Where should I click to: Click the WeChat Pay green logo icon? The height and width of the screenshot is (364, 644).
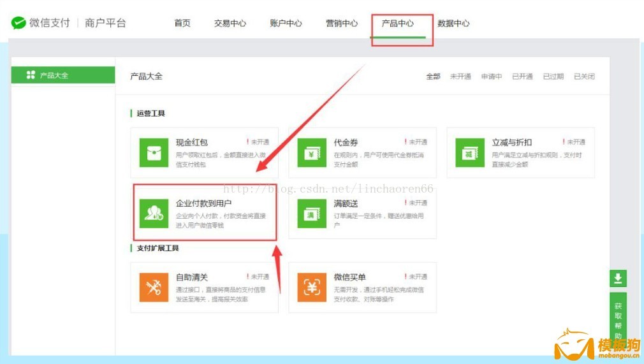18,23
